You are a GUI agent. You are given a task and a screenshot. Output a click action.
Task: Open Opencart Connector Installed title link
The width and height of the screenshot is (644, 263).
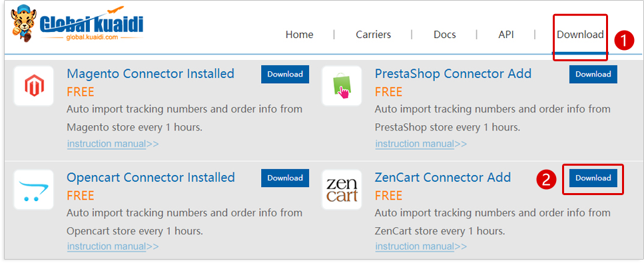151,178
